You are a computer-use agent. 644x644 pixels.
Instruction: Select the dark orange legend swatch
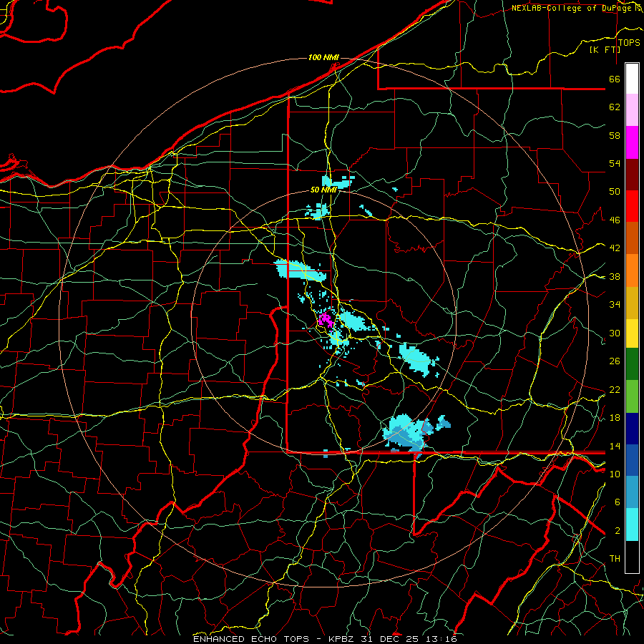[x=632, y=238]
